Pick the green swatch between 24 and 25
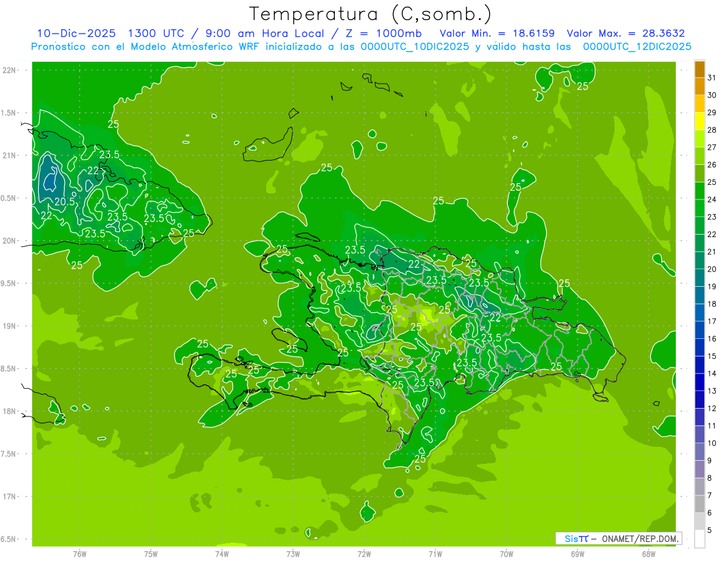728x562 pixels. [x=699, y=191]
